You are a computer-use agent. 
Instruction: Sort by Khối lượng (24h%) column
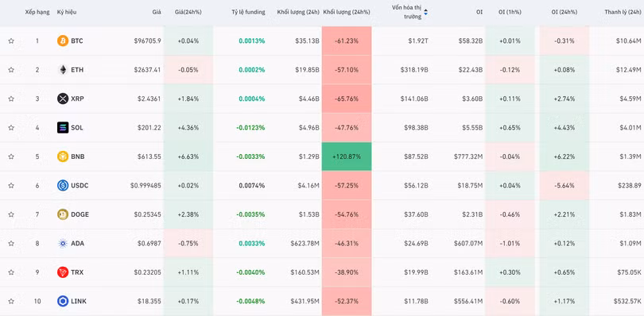pos(347,13)
